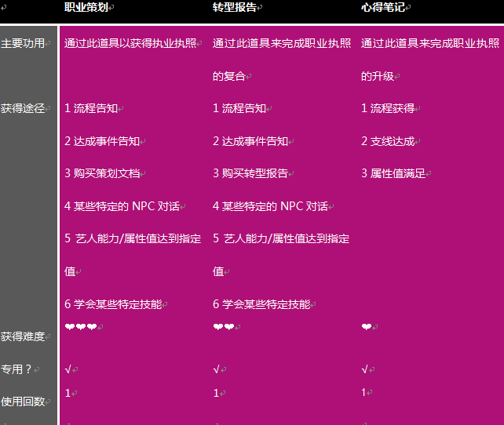Click 6 学会某些特定技能 under 转型报告
Viewport: 504px width, 425px height.
pos(261,304)
